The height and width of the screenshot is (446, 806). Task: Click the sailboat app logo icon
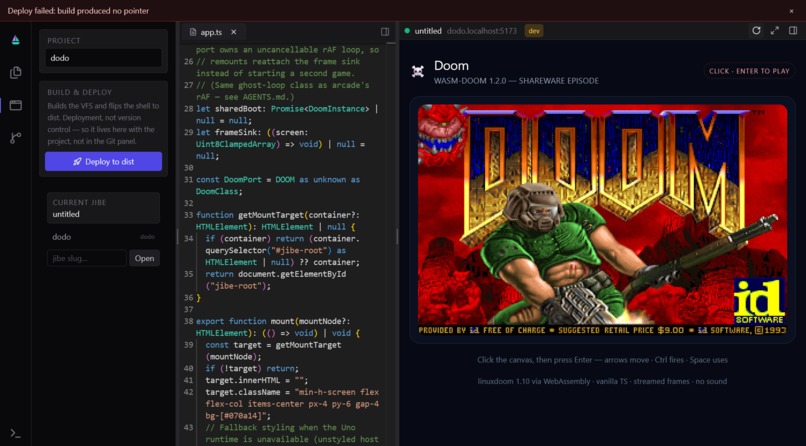coord(15,40)
